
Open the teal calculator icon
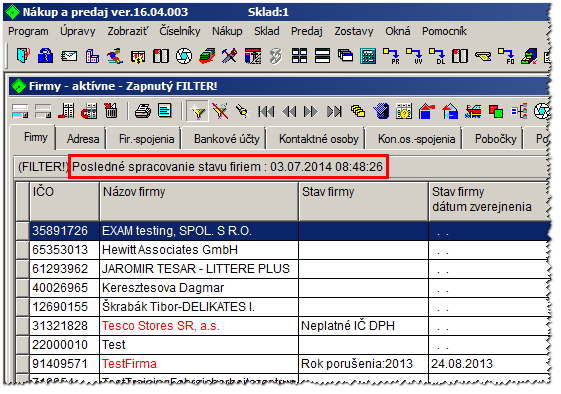(368, 56)
